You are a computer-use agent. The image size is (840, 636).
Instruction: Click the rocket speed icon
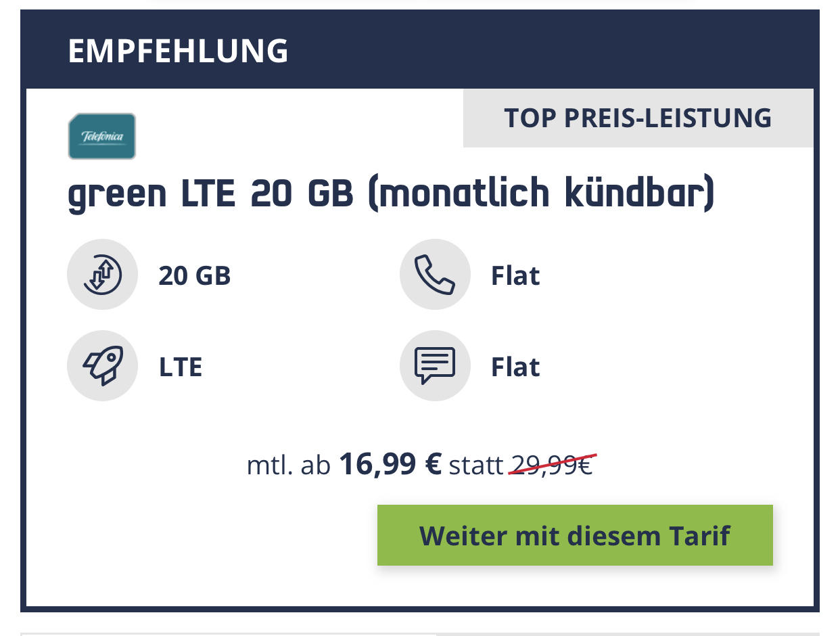(x=102, y=366)
